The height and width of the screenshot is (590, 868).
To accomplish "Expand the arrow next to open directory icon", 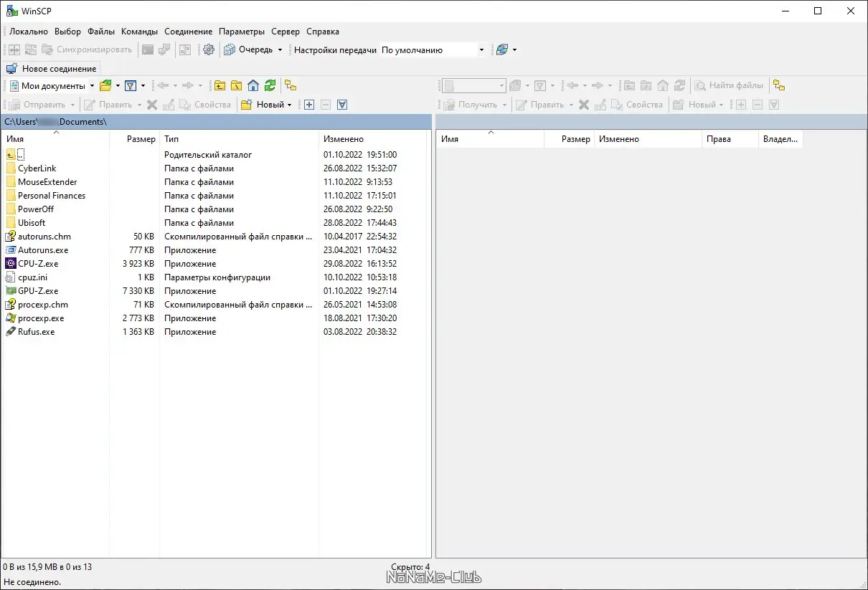I will (118, 86).
